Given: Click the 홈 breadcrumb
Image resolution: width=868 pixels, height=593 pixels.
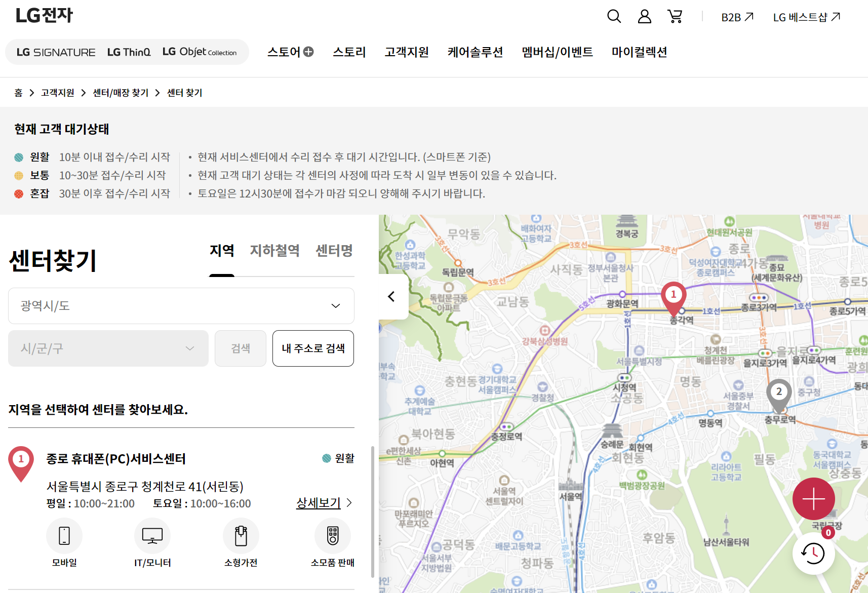Looking at the screenshot, I should 18,93.
